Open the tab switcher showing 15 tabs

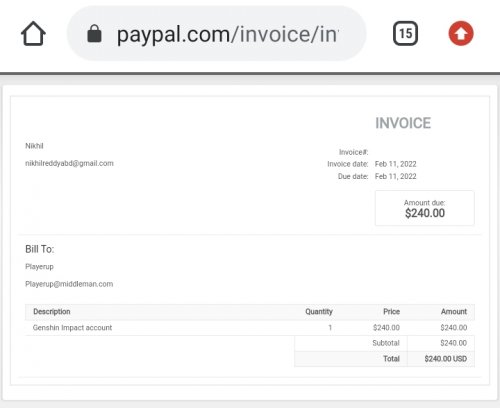[405, 33]
